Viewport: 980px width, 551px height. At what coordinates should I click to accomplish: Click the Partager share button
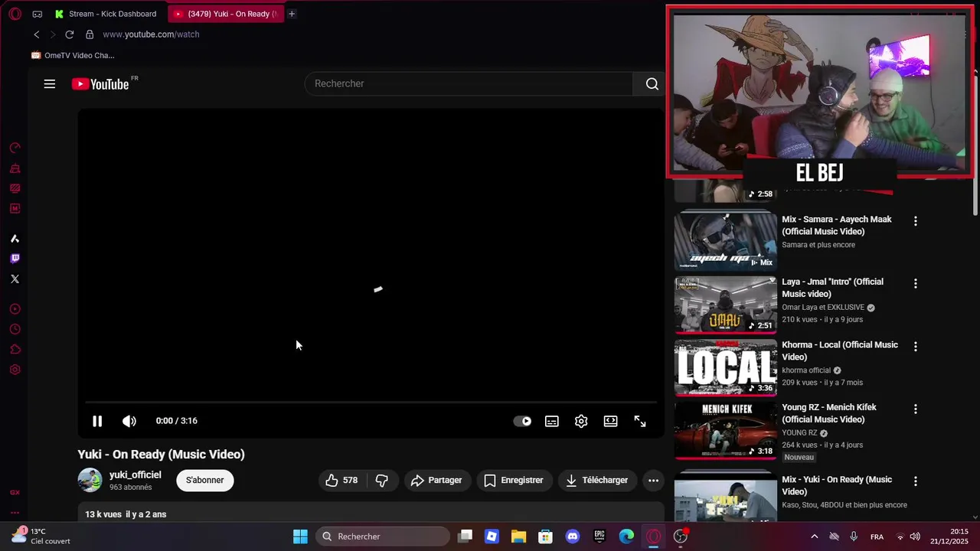click(x=436, y=481)
